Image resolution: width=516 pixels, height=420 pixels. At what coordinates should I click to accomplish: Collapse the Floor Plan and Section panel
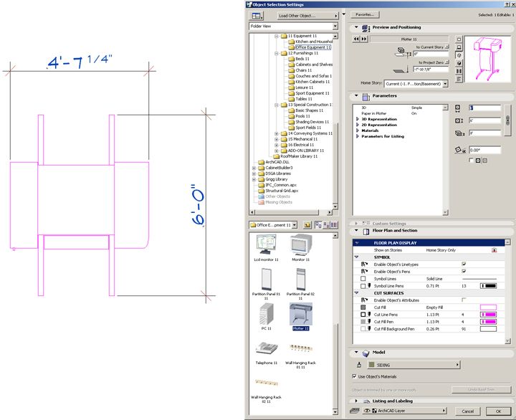click(x=356, y=230)
